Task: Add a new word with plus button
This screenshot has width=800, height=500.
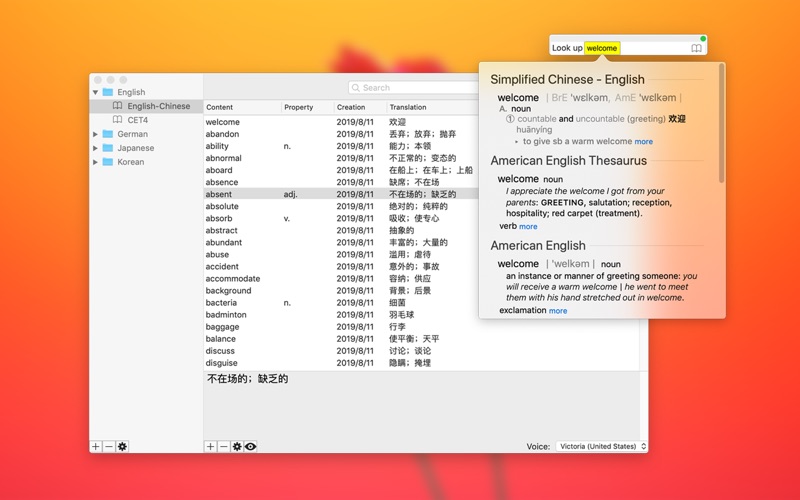Action: tap(210, 446)
